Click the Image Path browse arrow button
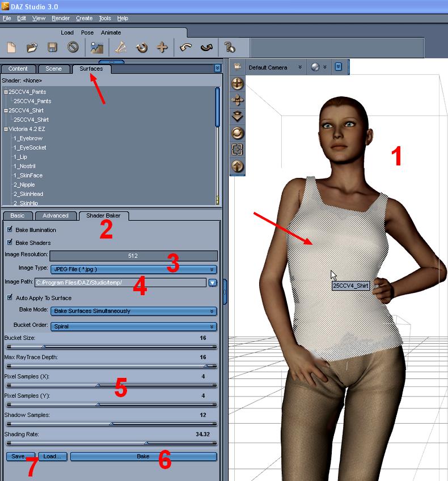 click(x=213, y=283)
